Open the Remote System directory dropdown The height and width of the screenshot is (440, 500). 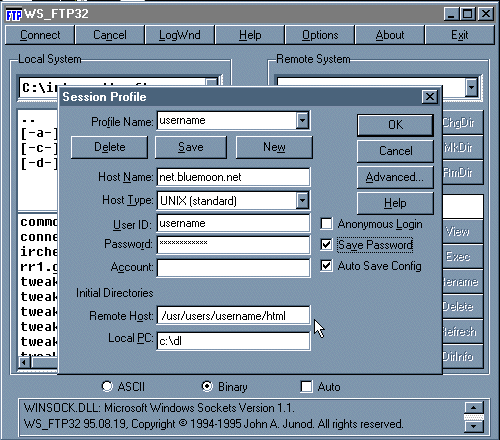[x=471, y=88]
